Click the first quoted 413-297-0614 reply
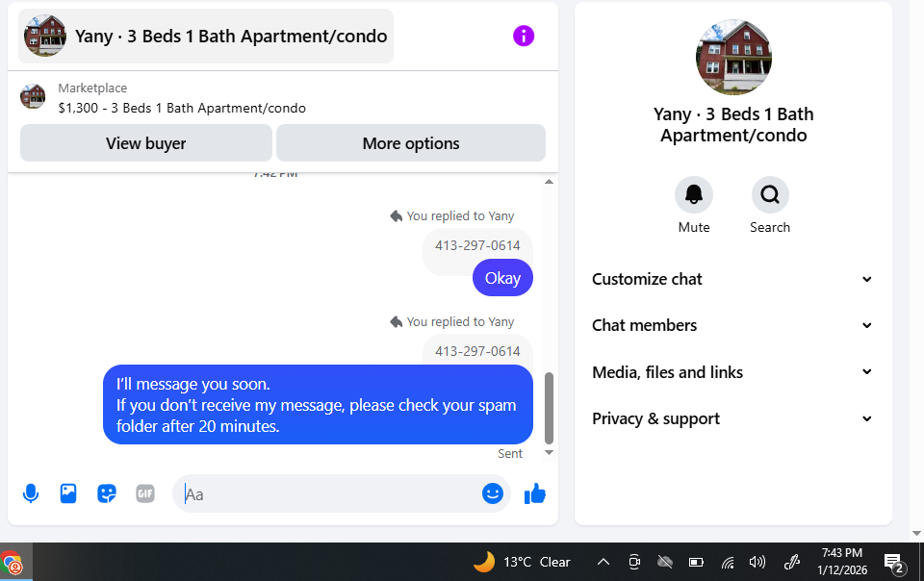The image size is (924, 581). 478,245
